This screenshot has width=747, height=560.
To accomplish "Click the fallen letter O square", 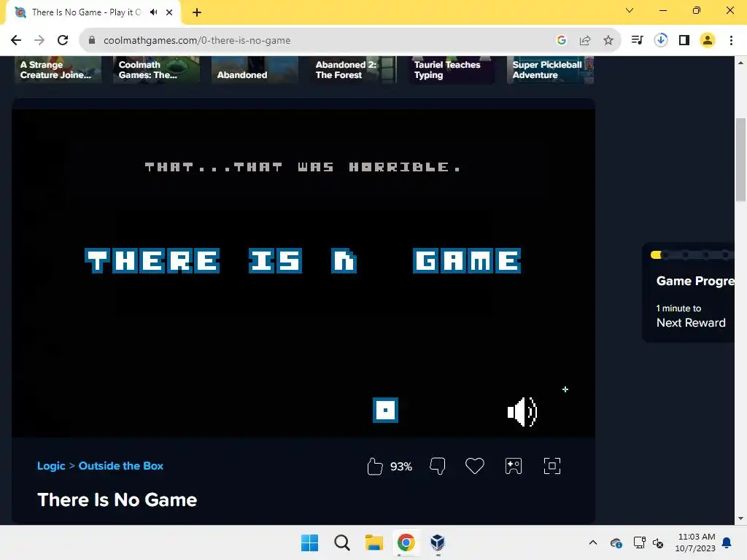I will click(385, 410).
